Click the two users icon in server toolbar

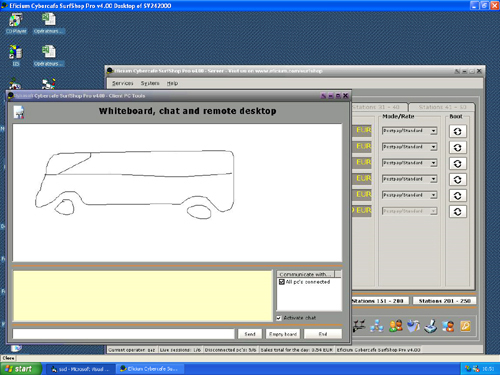point(395,326)
